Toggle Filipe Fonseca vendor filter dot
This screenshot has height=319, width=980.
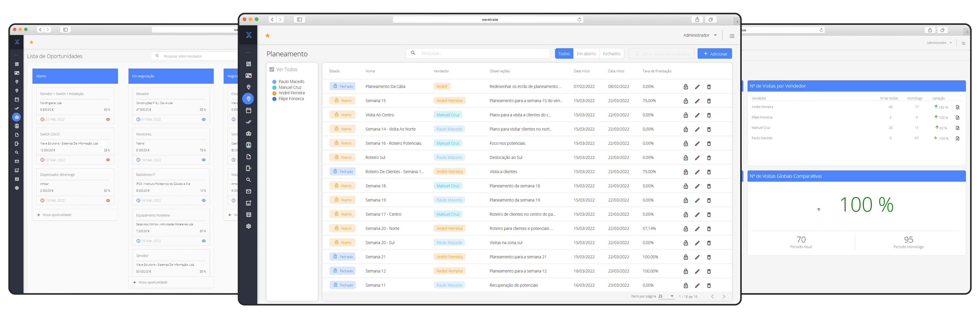[274, 99]
